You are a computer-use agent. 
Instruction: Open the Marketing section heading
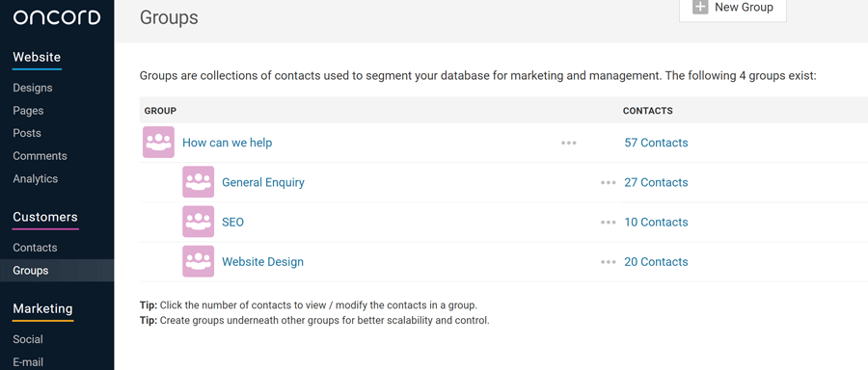tap(42, 308)
